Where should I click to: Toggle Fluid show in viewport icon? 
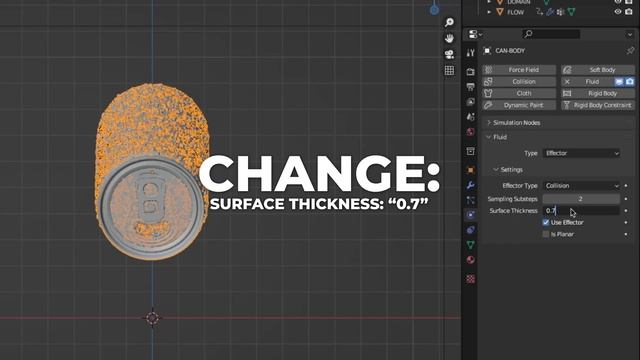pyautogui.click(x=619, y=82)
